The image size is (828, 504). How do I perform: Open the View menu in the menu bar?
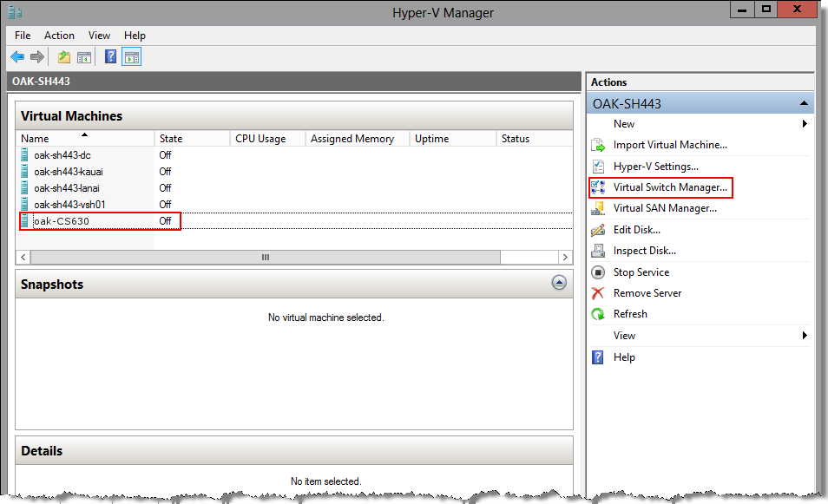point(99,36)
